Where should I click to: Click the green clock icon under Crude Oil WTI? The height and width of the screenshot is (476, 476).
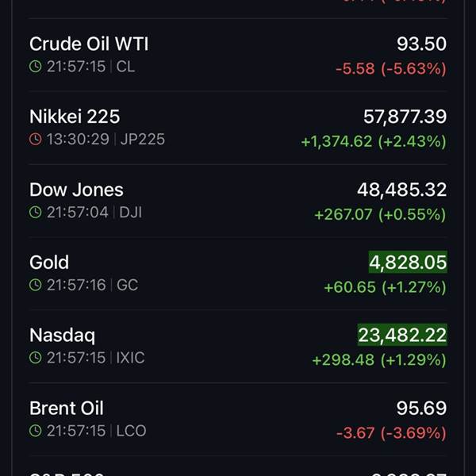35,67
